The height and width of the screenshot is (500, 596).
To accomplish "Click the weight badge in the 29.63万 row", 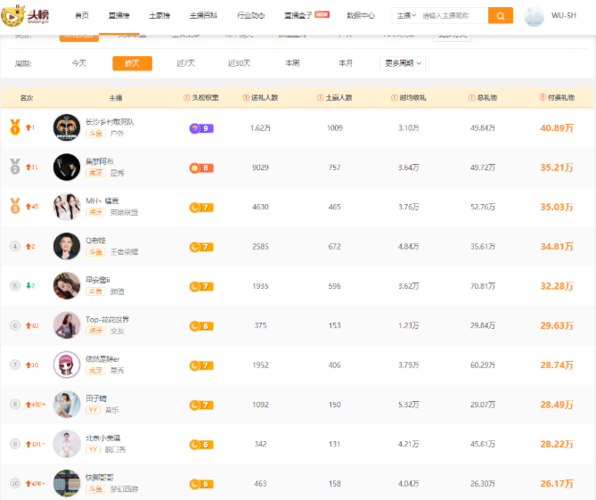I will point(201,326).
